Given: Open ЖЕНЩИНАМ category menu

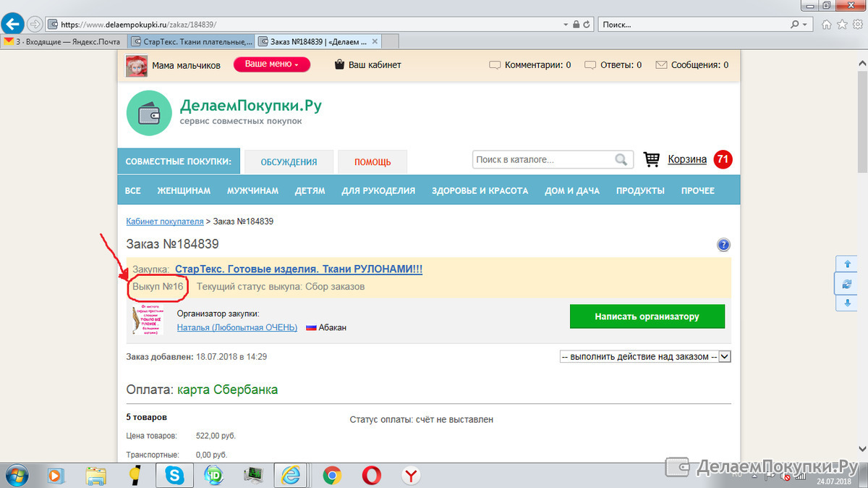Looking at the screenshot, I should [x=184, y=190].
